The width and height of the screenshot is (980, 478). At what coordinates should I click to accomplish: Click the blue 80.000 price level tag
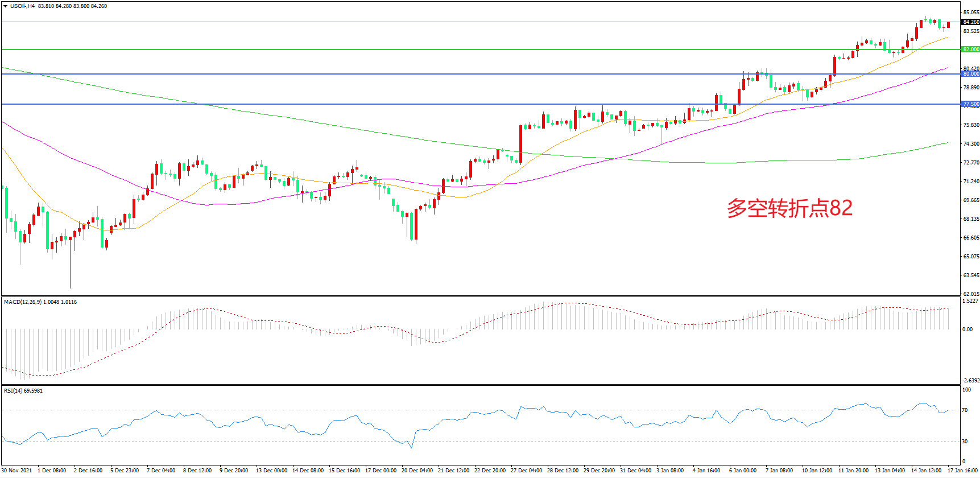coord(970,74)
